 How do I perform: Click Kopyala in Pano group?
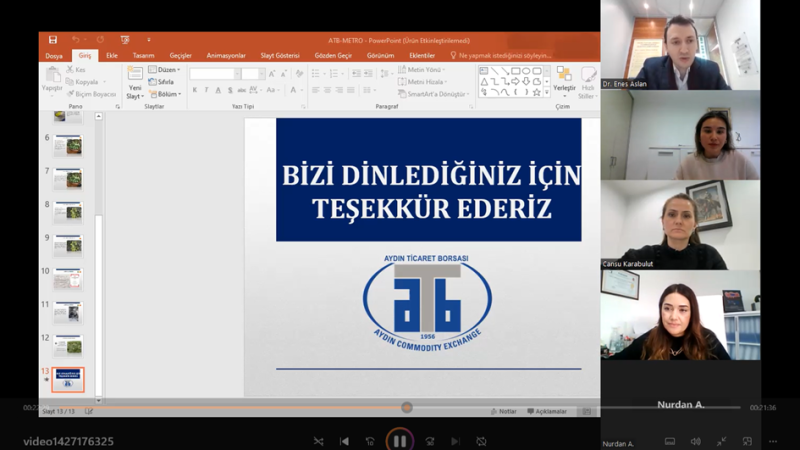pos(82,82)
